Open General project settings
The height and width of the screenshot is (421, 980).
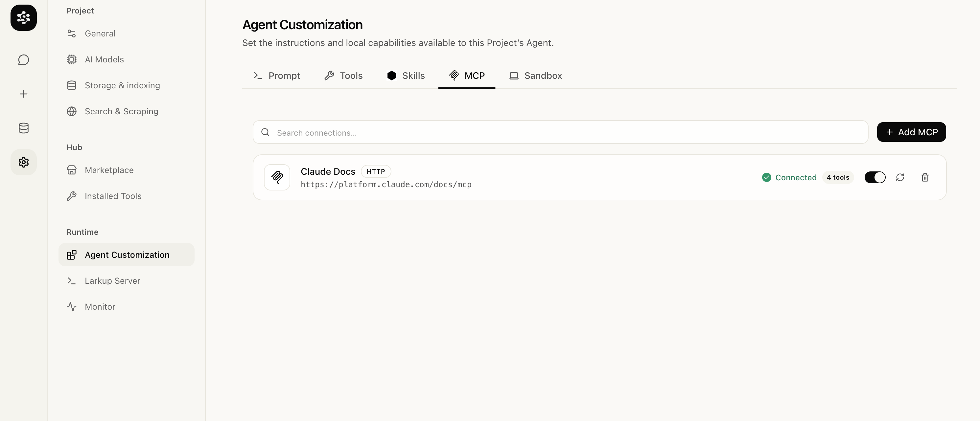click(126, 33)
